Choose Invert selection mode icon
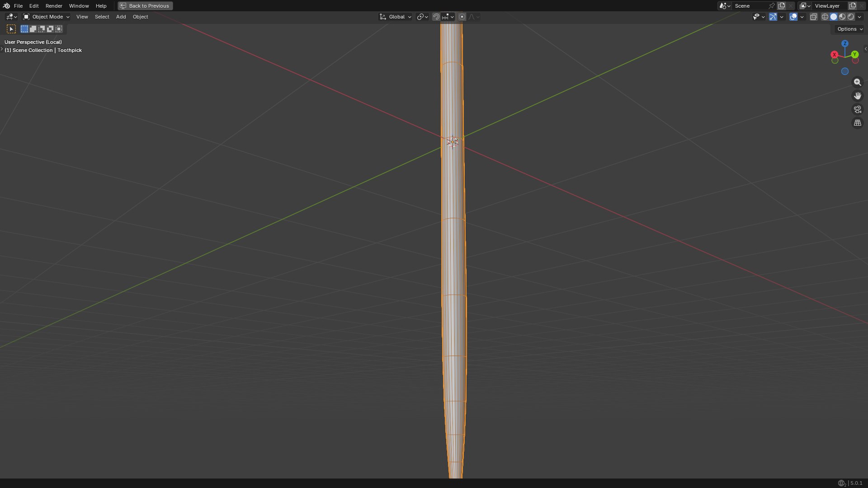This screenshot has width=868, height=488. [50, 29]
